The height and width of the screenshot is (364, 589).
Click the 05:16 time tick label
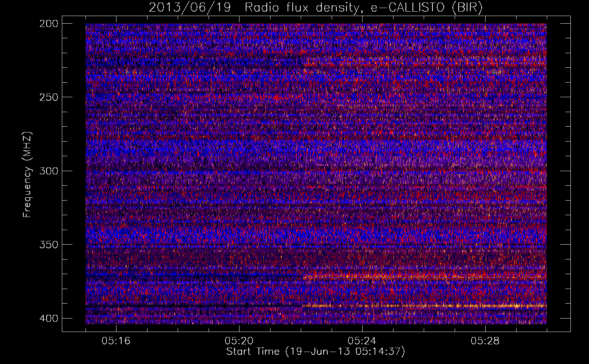116,341
